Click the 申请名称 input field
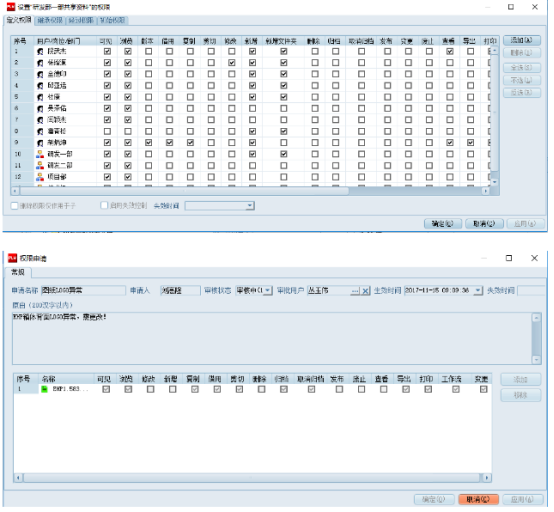The image size is (554, 512). (x=83, y=291)
